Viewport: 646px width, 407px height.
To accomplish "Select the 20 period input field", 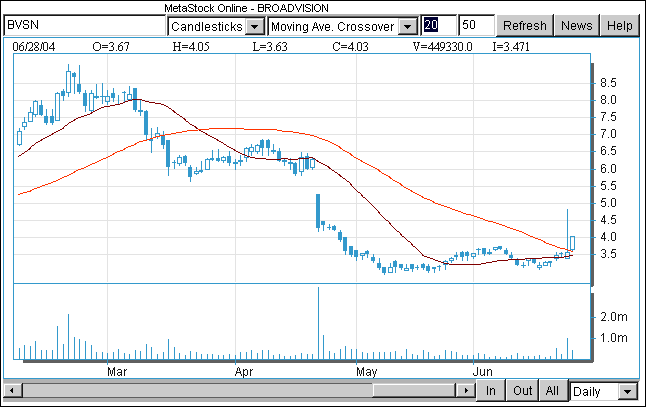I will [x=439, y=26].
